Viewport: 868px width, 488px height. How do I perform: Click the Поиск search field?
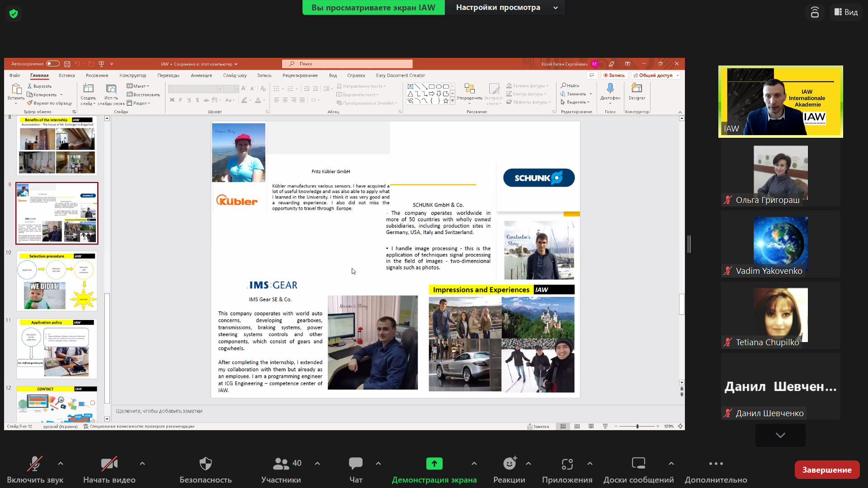pos(347,64)
